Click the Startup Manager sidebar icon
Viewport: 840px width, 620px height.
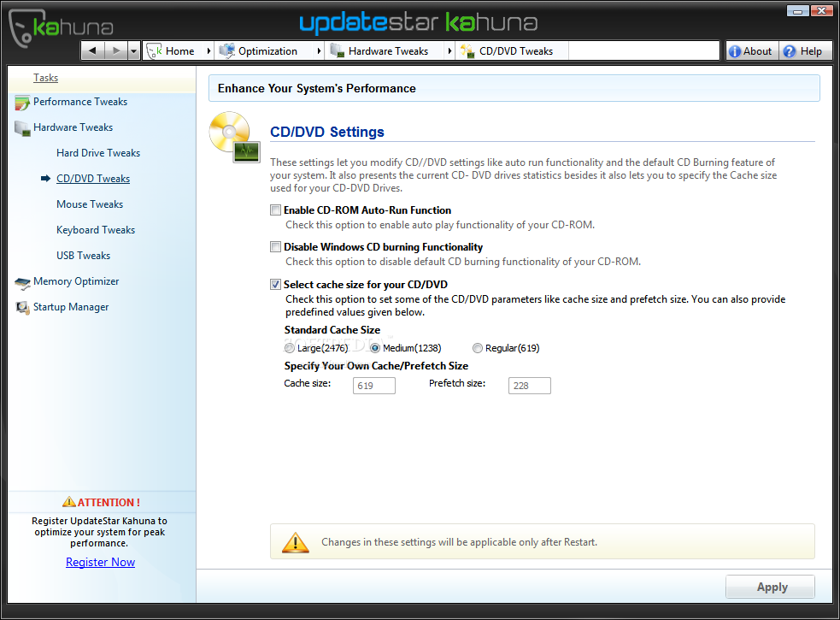22,308
